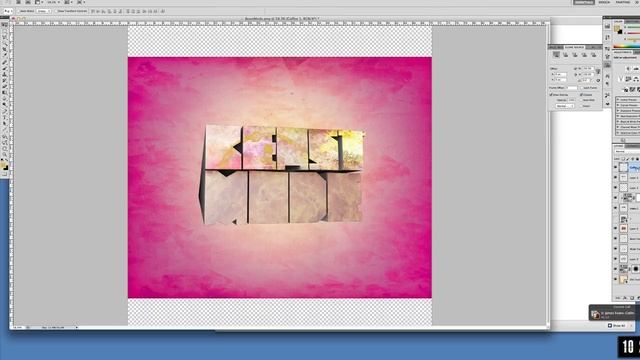This screenshot has width=640, height=360.
Task: Click the overlay Opacity field
Action: 571,100
